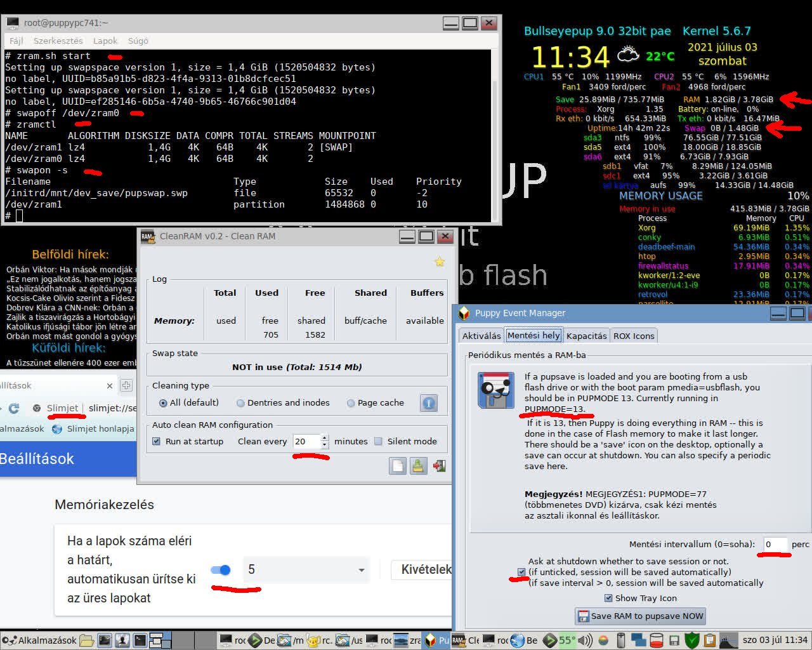Screen dimensions: 812x650
Task: Switch to Puppy Event Manager taskbar entry
Action: (436, 640)
